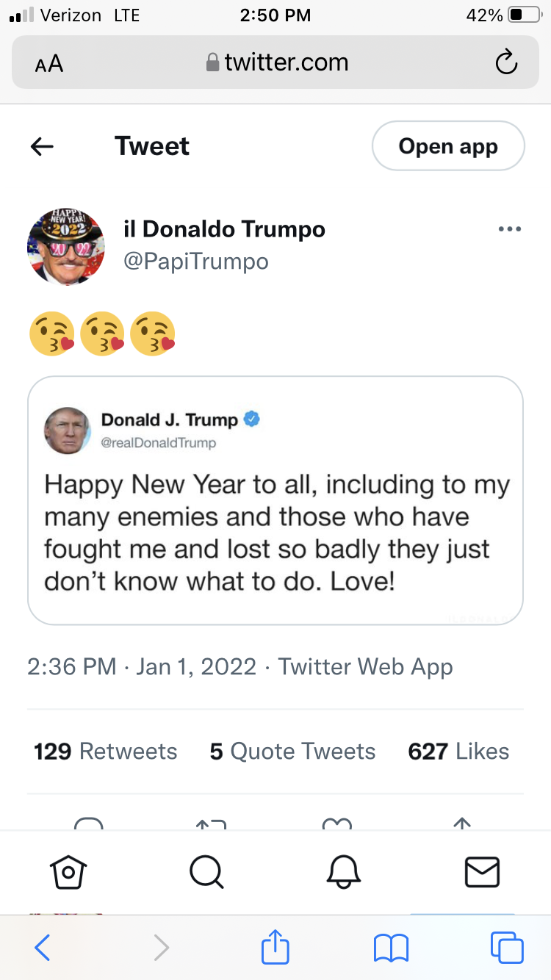Reload the page with refresh icon
The height and width of the screenshot is (980, 551).
coord(506,63)
